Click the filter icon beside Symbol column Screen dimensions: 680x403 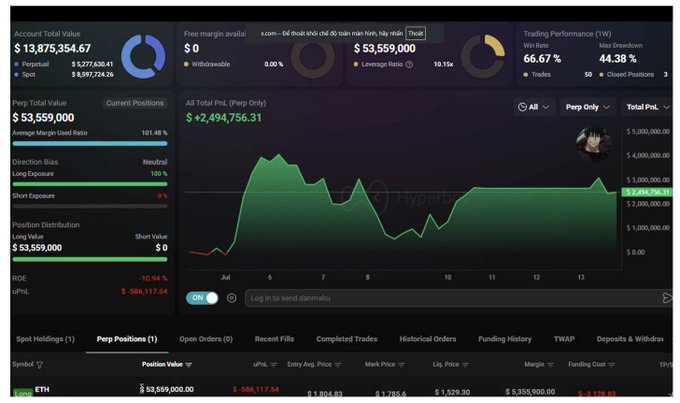(39, 365)
